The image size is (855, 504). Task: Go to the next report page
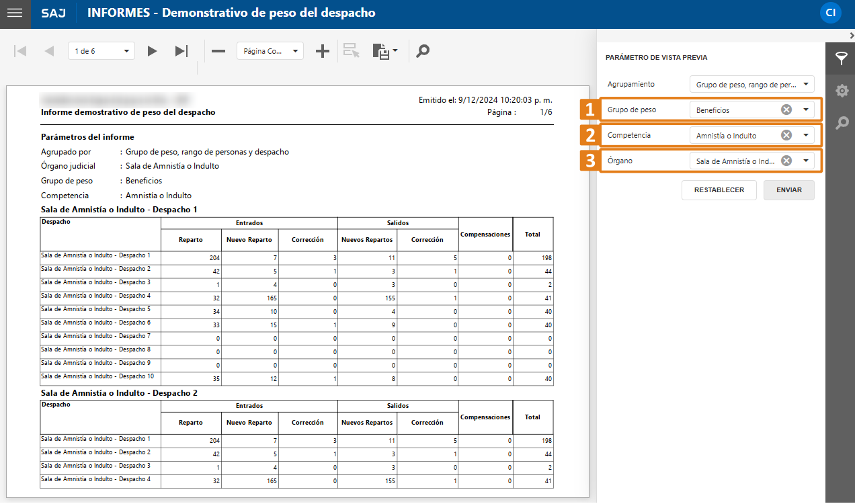pyautogui.click(x=153, y=51)
